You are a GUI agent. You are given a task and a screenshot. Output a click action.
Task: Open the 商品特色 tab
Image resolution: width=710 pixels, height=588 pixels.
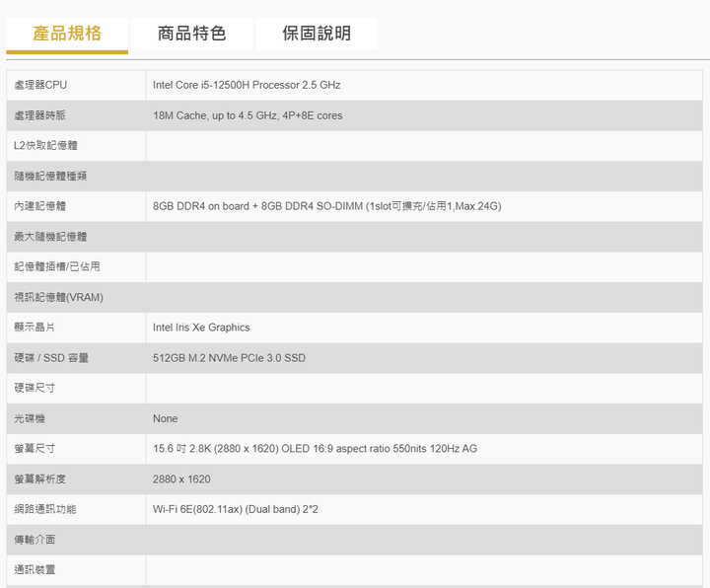[191, 34]
